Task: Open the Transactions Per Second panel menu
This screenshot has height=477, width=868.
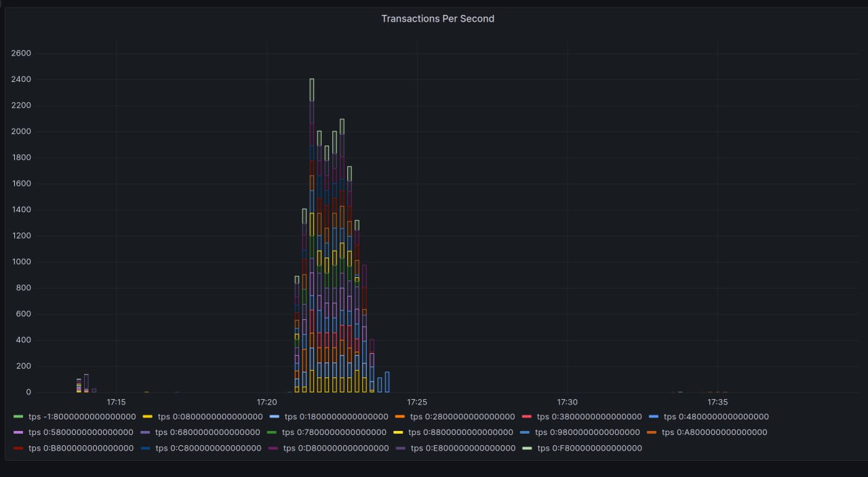Action: (x=437, y=19)
